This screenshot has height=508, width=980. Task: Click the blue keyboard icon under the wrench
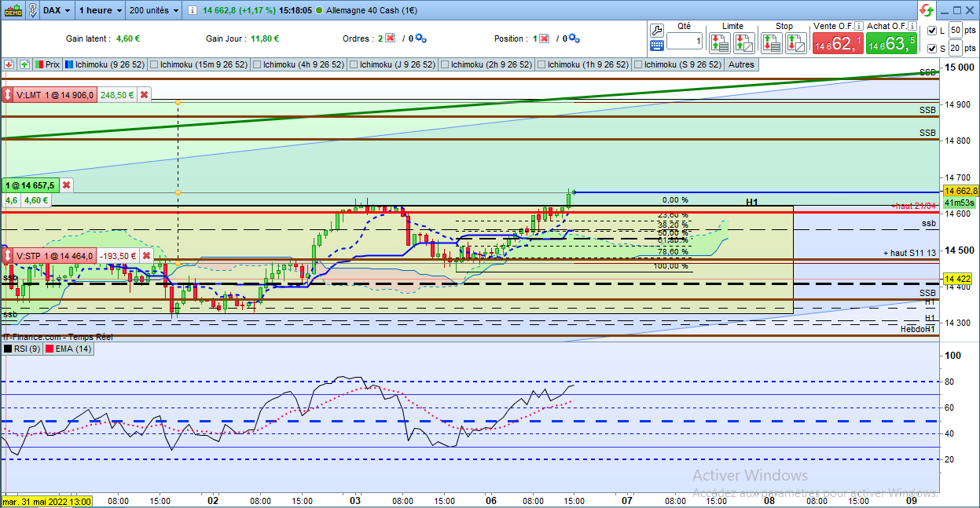[x=657, y=46]
